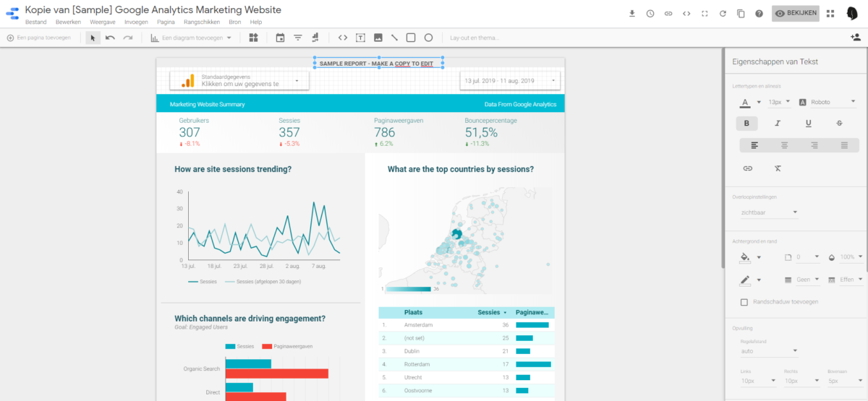The image size is (868, 401).
Task: Select the line drawing tool
Action: [394, 38]
